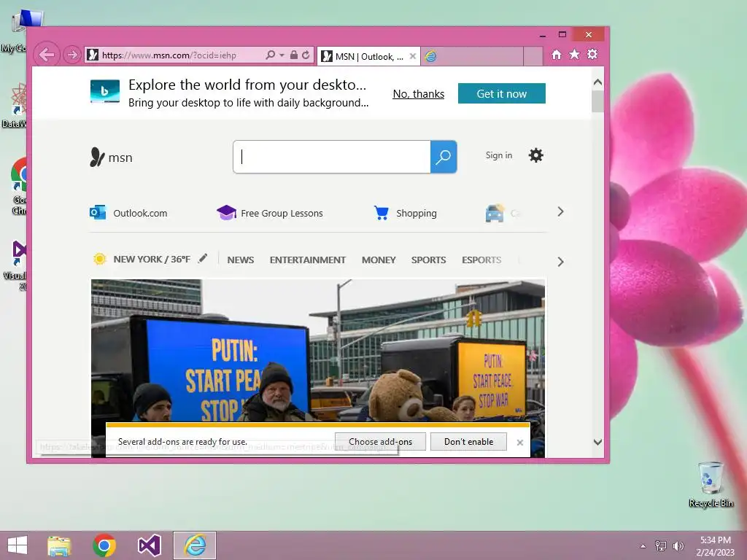
Task: Show hidden tray icons arrow
Action: [x=643, y=546]
